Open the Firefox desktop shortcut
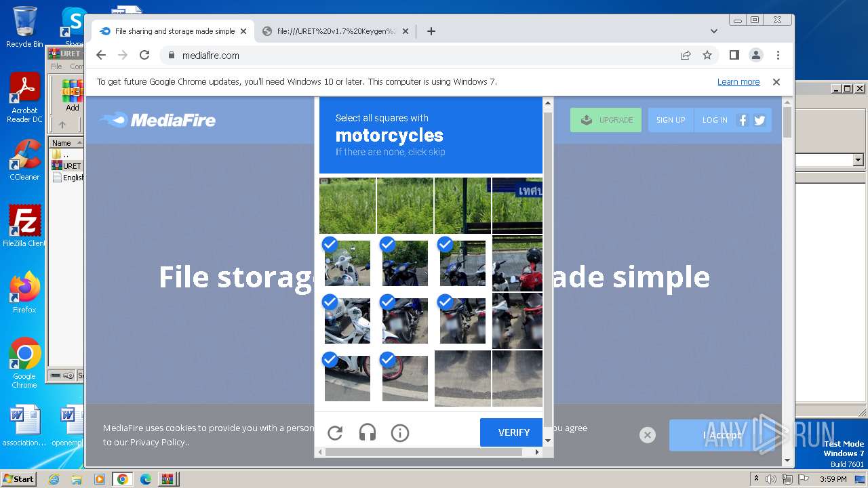This screenshot has width=868, height=488. pyautogui.click(x=24, y=292)
